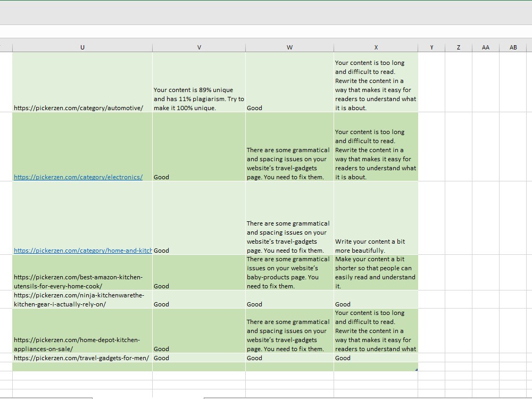Select ninja-kitchenware URL cell
The width and height of the screenshot is (532, 399).
coord(82,299)
